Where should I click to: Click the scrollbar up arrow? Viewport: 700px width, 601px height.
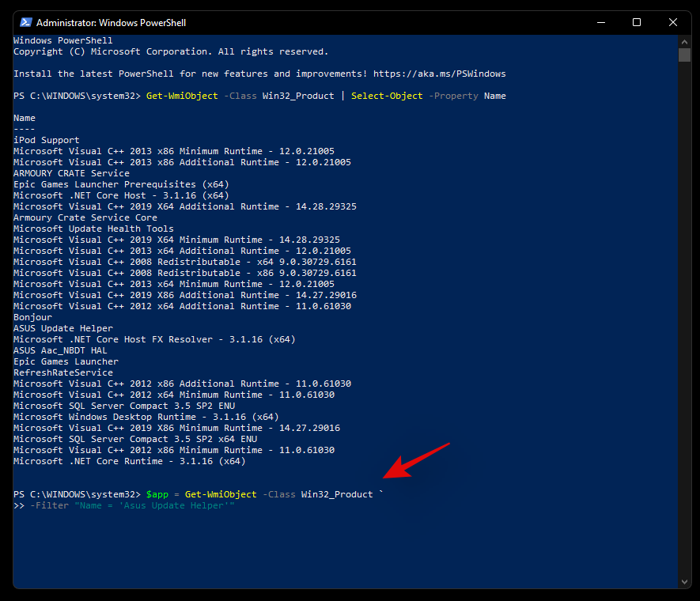684,41
